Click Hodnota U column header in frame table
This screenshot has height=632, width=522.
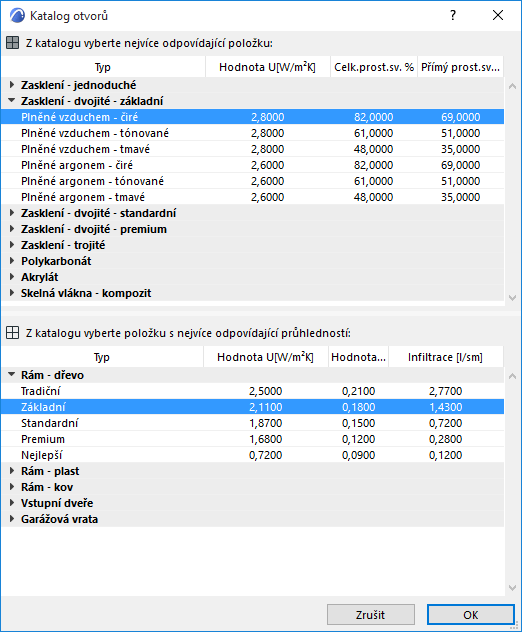266,357
